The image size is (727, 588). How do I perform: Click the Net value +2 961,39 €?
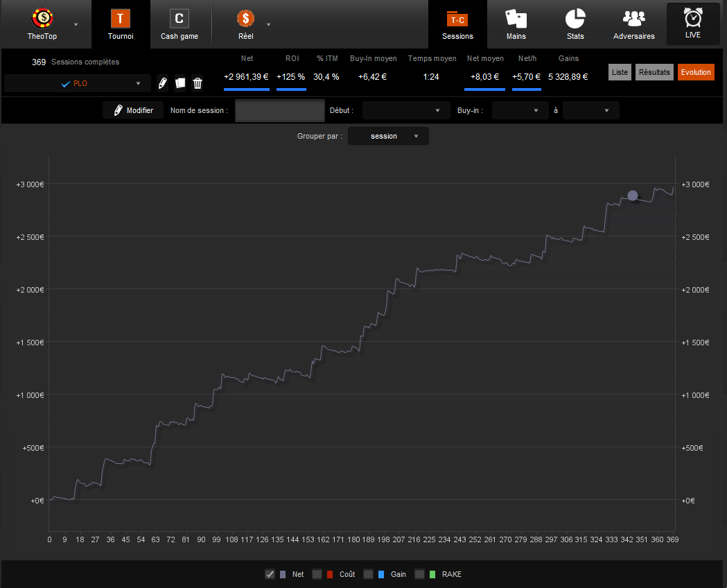246,77
